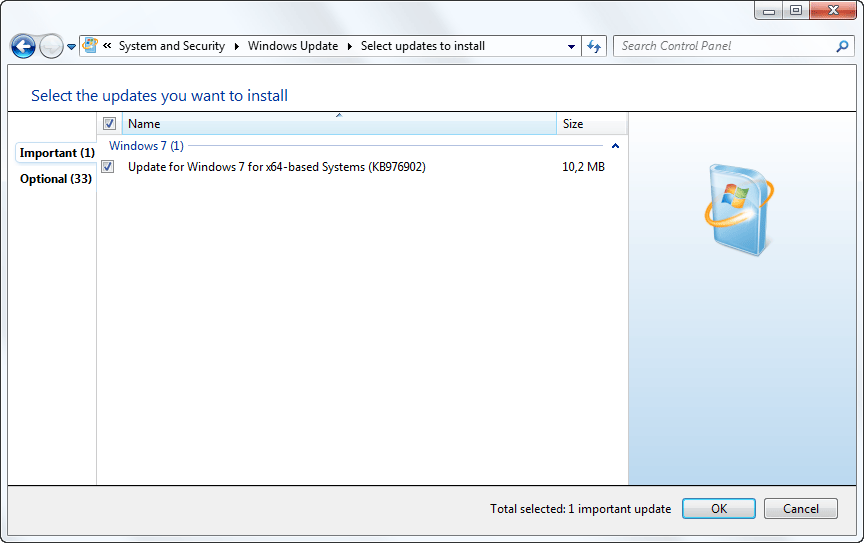The image size is (864, 543).
Task: Switch to the Optional (33) tab
Action: 55,179
